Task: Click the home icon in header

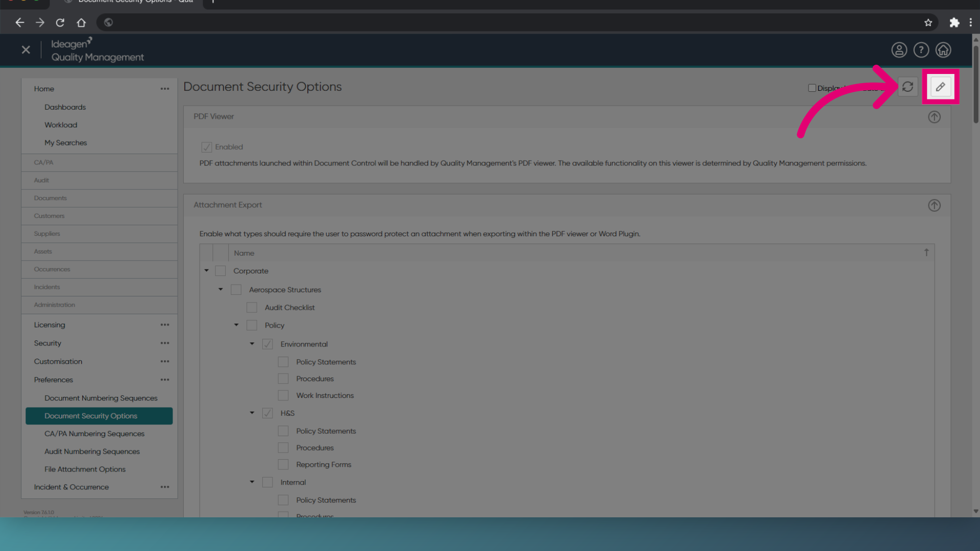Action: [x=943, y=50]
